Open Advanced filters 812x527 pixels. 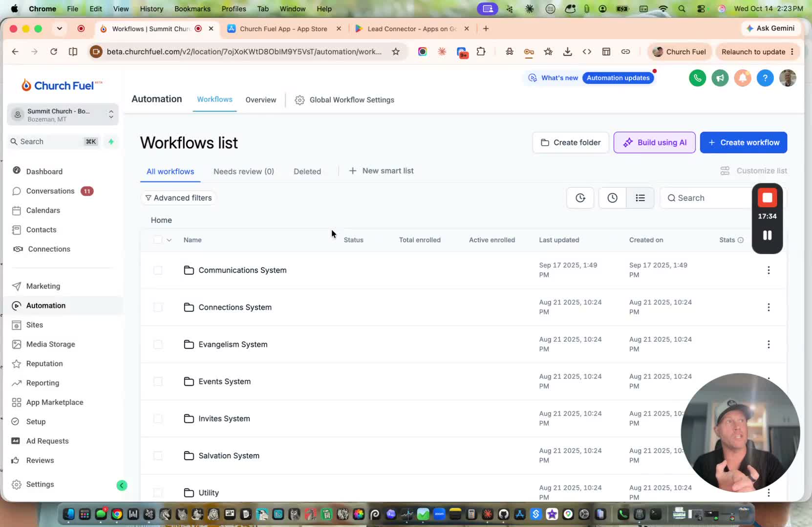(x=179, y=198)
